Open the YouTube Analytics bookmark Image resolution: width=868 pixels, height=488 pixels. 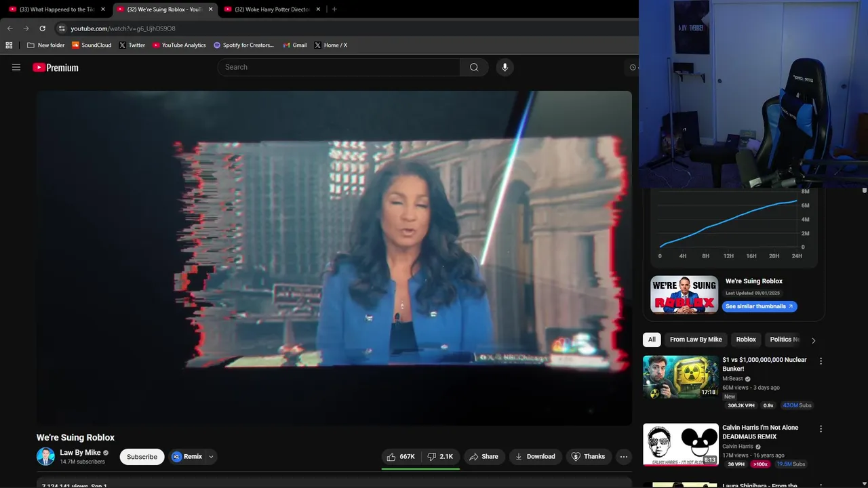(x=179, y=45)
